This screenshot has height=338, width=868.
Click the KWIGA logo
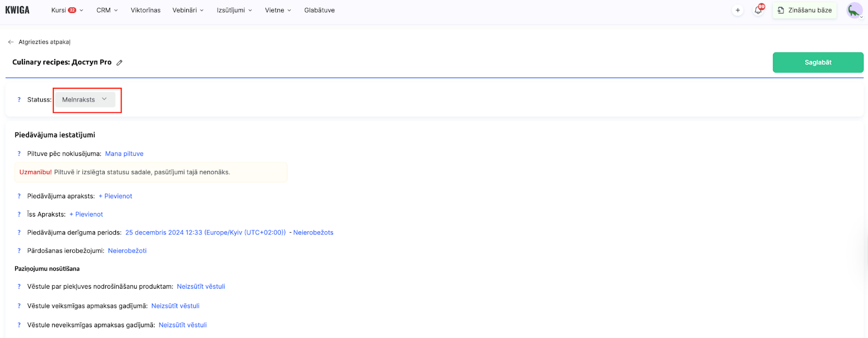(x=17, y=10)
